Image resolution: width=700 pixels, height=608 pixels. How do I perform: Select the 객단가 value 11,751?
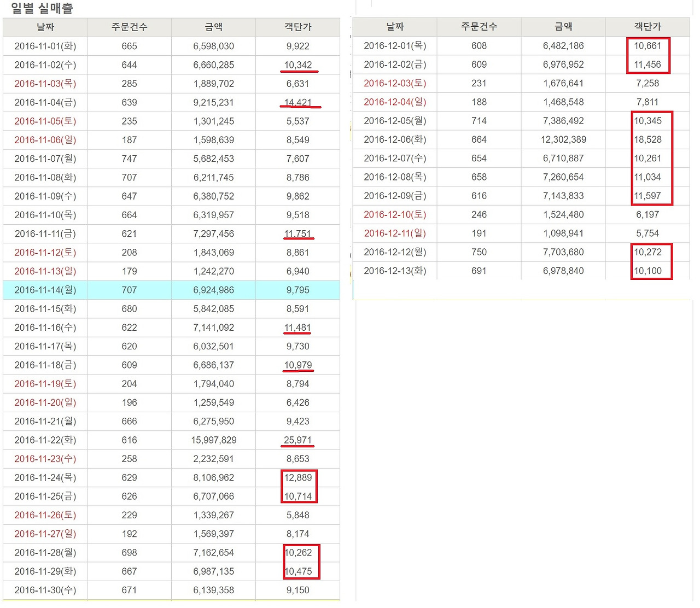coord(298,233)
